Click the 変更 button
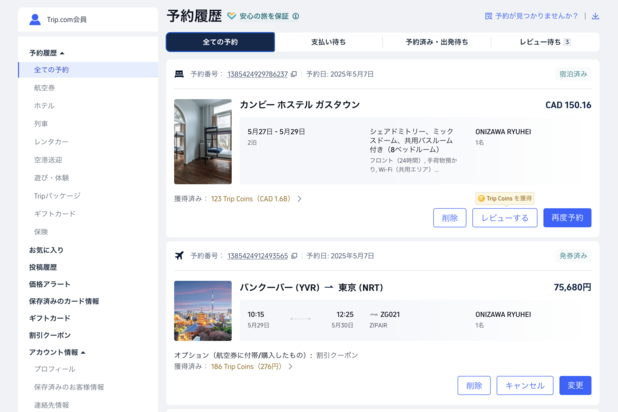 pyautogui.click(x=575, y=385)
